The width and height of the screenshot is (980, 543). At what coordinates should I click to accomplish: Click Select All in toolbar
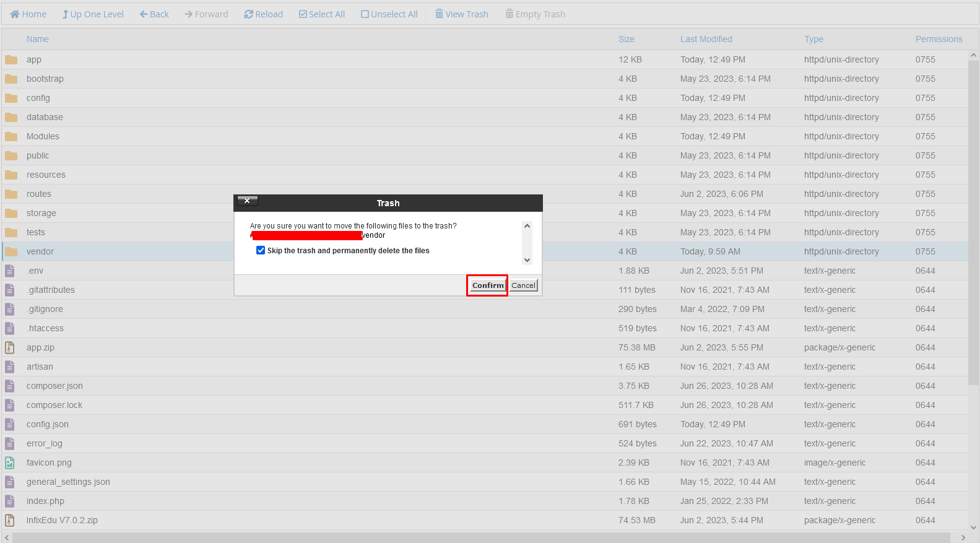coord(322,14)
